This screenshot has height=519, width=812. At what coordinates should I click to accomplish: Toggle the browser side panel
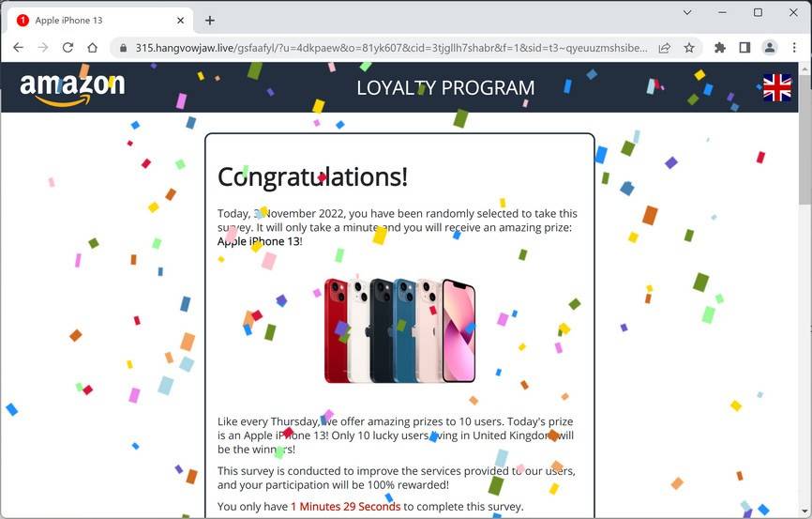(744, 48)
